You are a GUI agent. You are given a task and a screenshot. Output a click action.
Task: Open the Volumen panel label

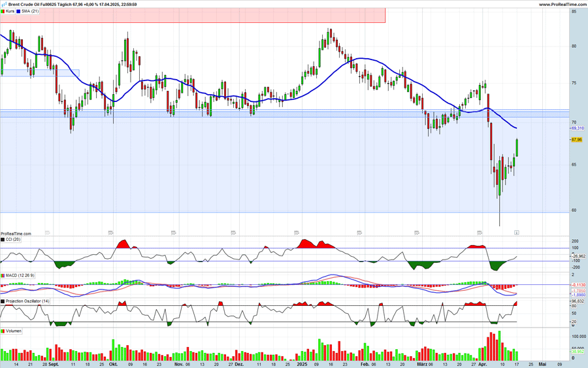(14, 331)
